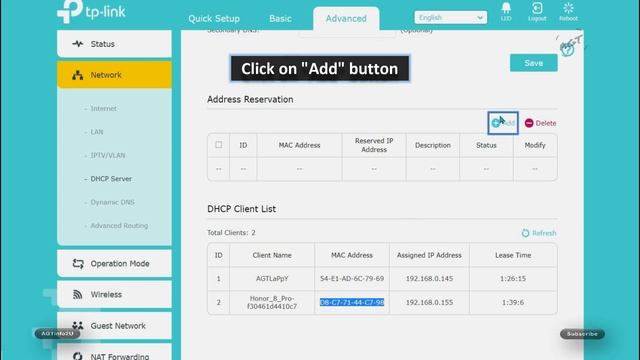Click the Wireless signal icon
Screen dimensions: 640x360
tap(78, 294)
